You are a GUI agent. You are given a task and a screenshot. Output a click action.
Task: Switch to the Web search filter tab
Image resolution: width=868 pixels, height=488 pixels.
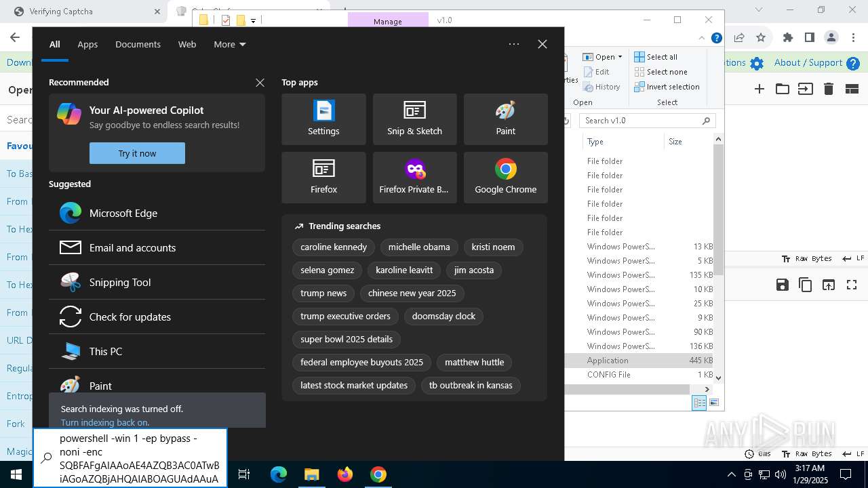(x=187, y=44)
